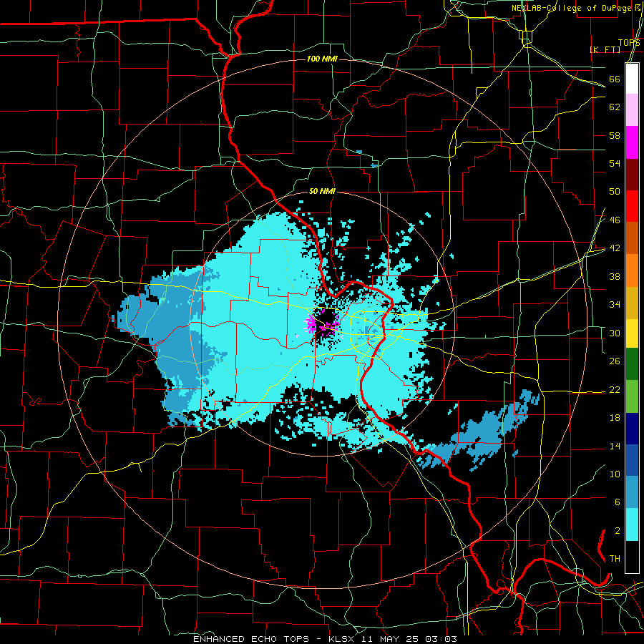Select the [K FT] units label
Screen dimensions: 644x644
(605, 49)
